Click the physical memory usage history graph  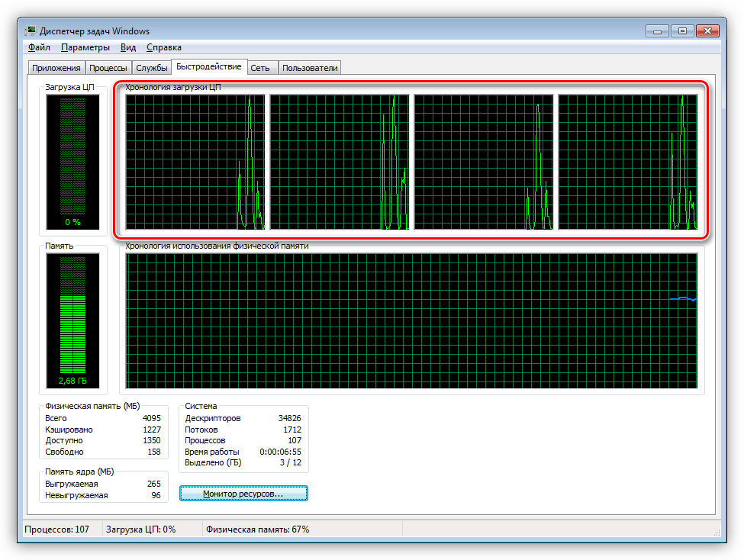[x=411, y=322]
